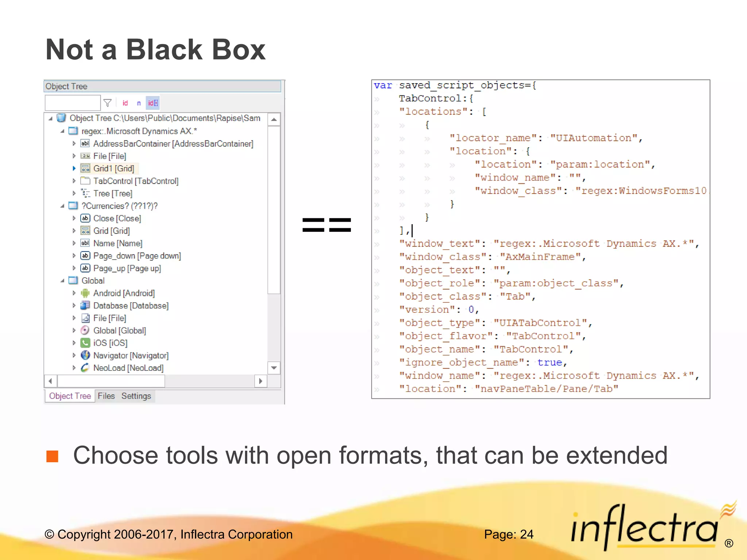This screenshot has height=560, width=747.
Task: Click the "object_type": "UIATabControl" line
Action: pos(496,323)
